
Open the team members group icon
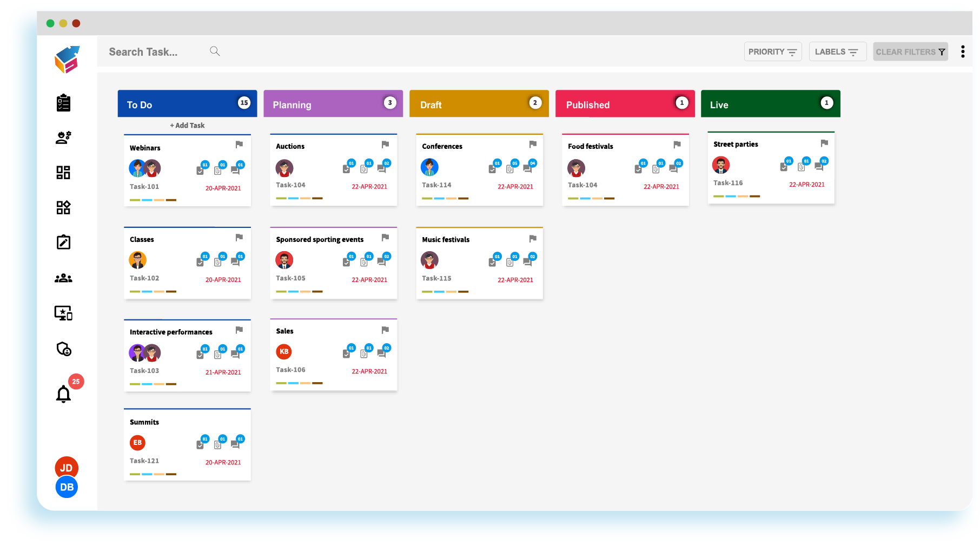click(x=63, y=278)
